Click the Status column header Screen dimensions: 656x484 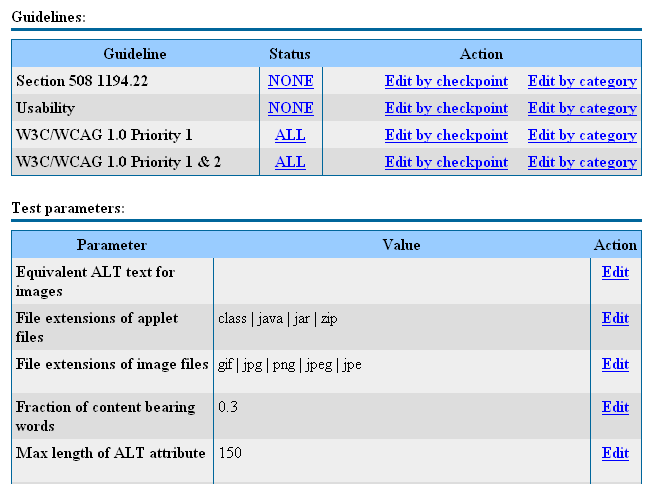(290, 54)
